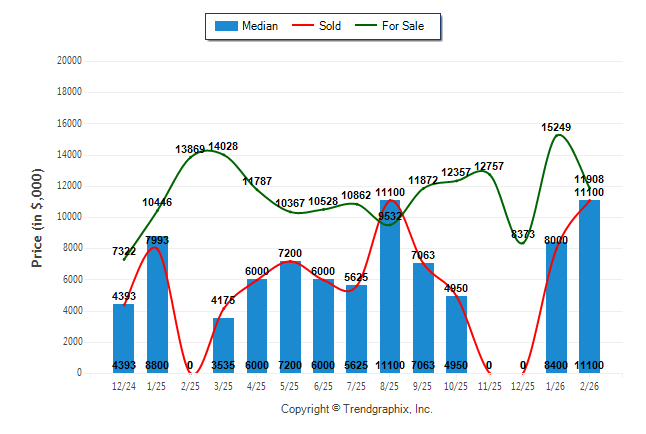The image size is (646, 434).
Task: Click the 11/25 x-axis label
Action: pos(490,386)
